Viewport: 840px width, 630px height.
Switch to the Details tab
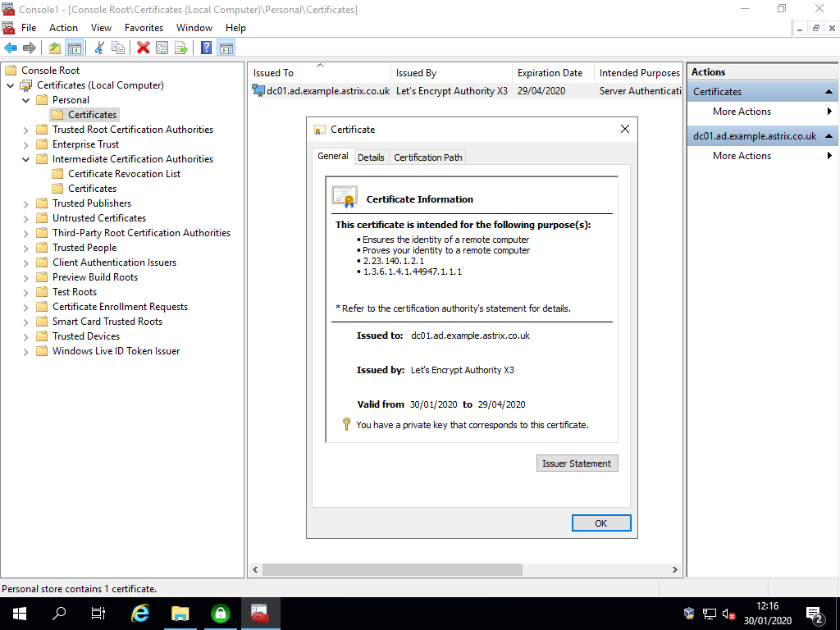tap(371, 157)
